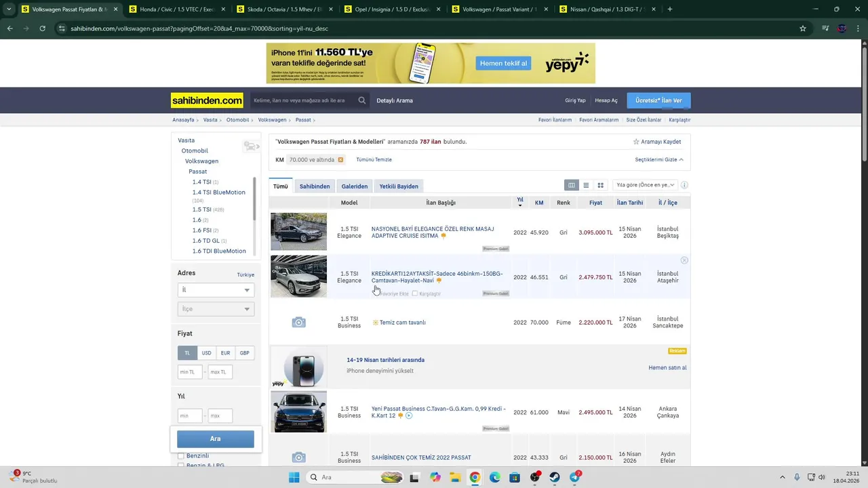Tick the Karşılaştır checkbox on KREDİKARTI listing

click(415, 293)
